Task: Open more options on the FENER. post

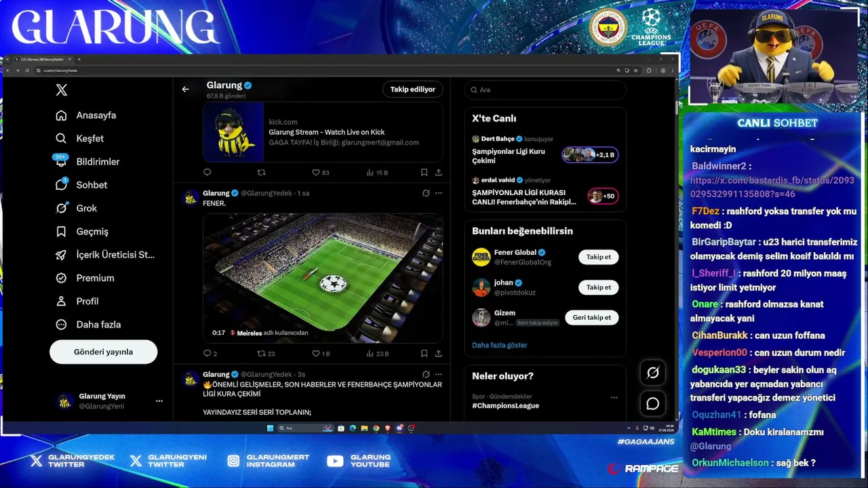Action: (x=439, y=193)
